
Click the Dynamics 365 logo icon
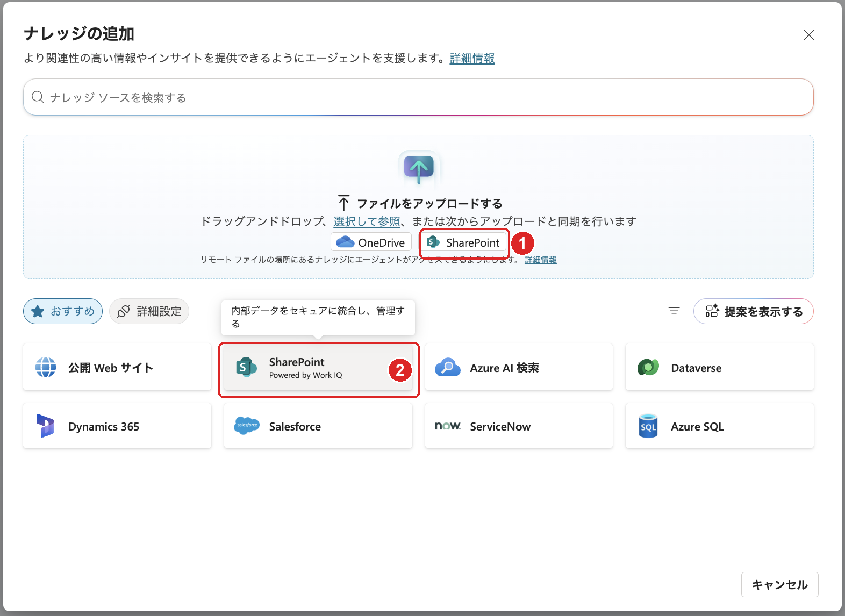pos(46,426)
